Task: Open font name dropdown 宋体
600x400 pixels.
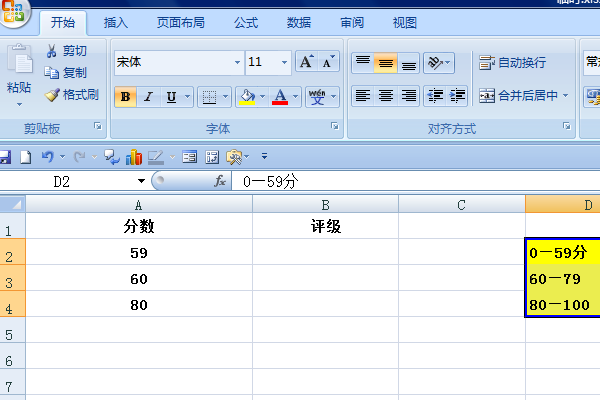Action: [238, 62]
